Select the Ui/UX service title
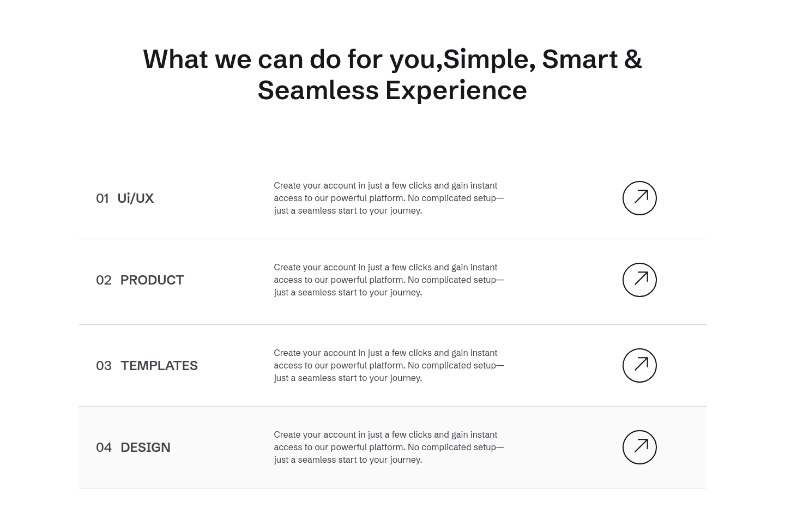 point(135,198)
